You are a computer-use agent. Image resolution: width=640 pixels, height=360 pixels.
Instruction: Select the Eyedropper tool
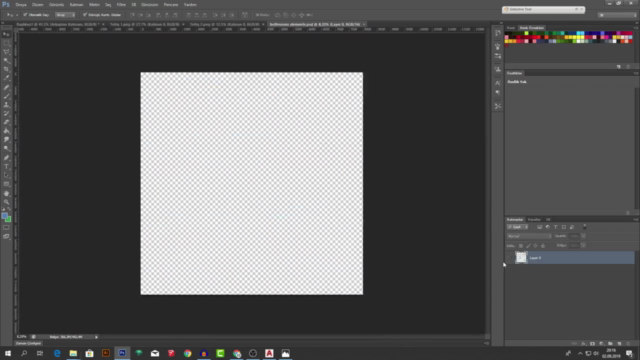click(x=7, y=78)
